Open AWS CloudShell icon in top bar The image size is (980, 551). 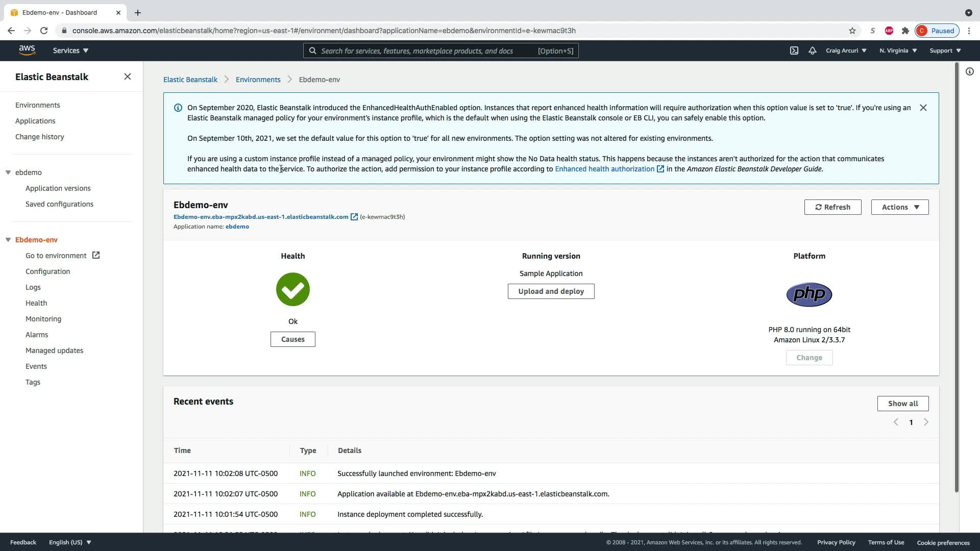(x=794, y=51)
